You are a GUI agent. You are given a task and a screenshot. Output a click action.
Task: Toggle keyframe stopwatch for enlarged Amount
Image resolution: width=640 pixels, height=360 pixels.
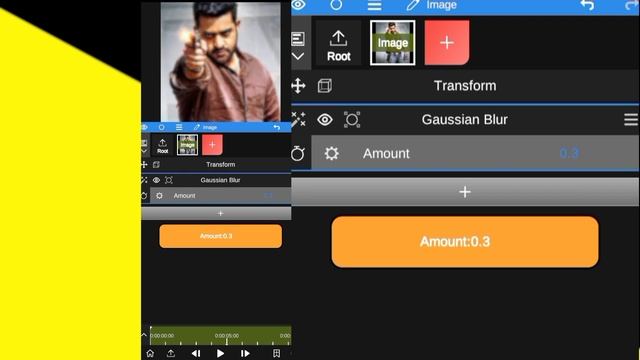298,153
